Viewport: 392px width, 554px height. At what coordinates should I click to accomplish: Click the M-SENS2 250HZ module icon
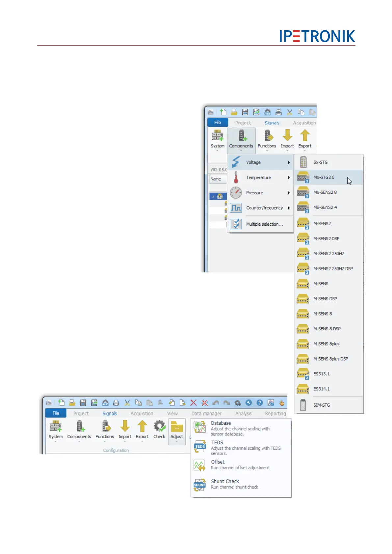click(x=303, y=254)
